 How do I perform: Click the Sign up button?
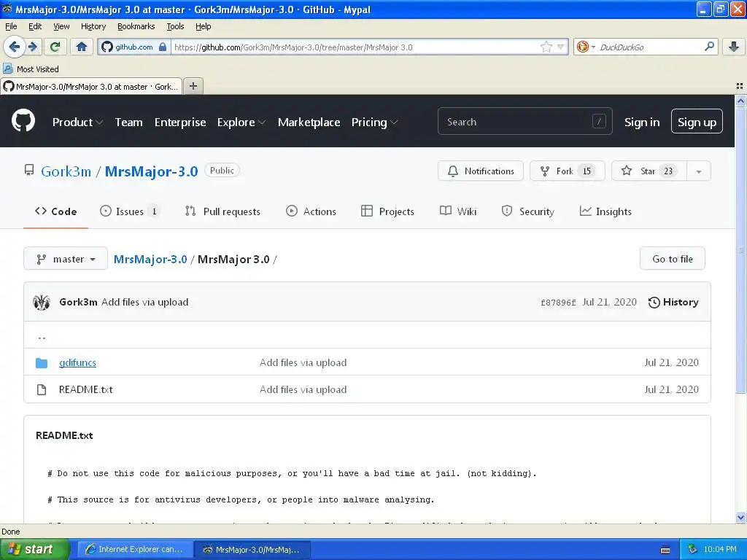[697, 122]
